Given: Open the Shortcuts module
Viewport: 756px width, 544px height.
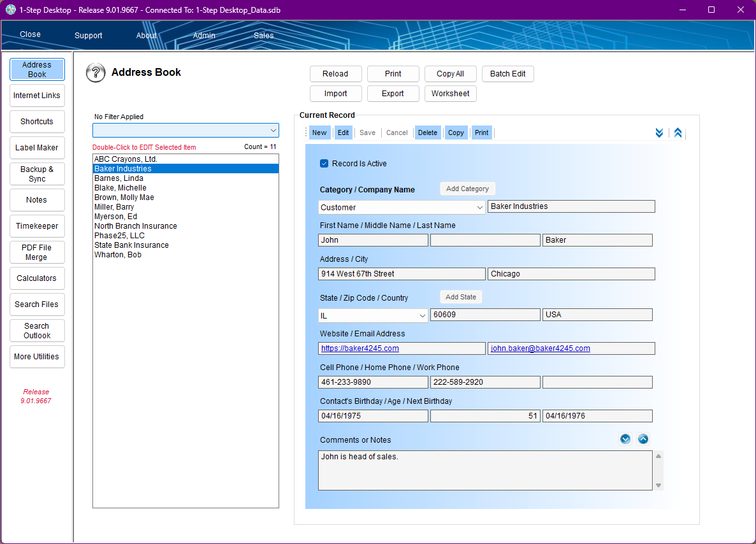Looking at the screenshot, I should point(37,122).
